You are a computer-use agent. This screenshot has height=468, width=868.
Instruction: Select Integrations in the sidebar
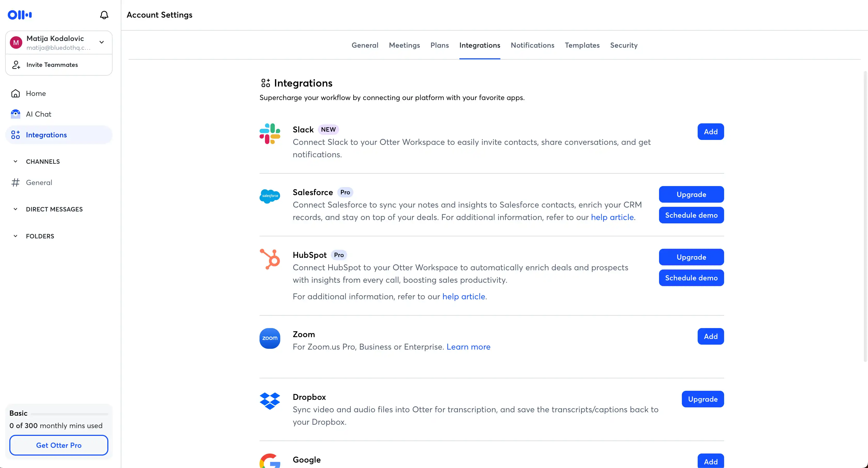pyautogui.click(x=46, y=135)
